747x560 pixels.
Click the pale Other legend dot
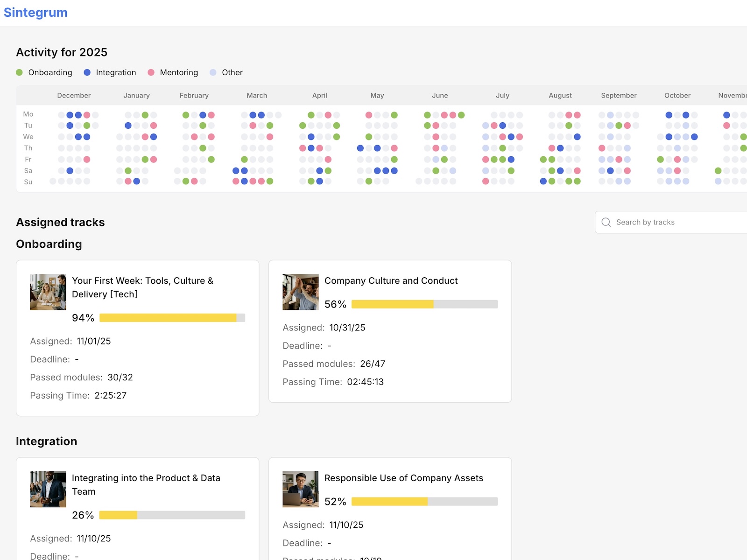point(213,72)
